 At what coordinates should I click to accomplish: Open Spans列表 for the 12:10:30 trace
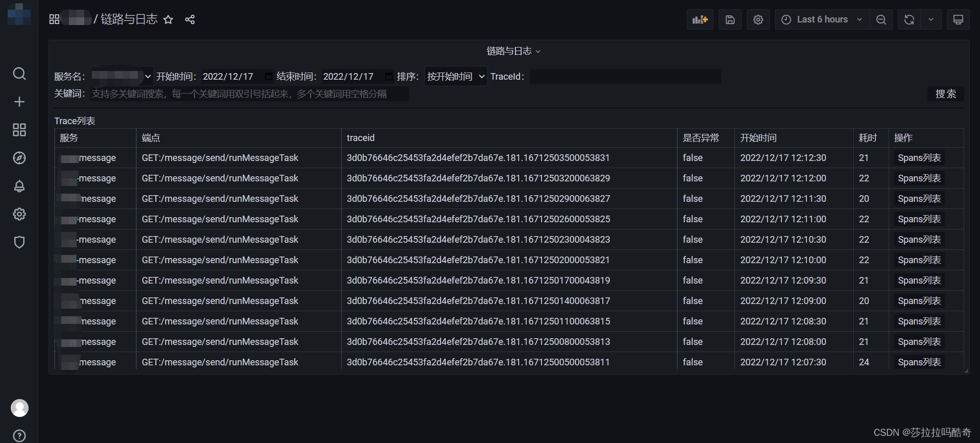[919, 240]
